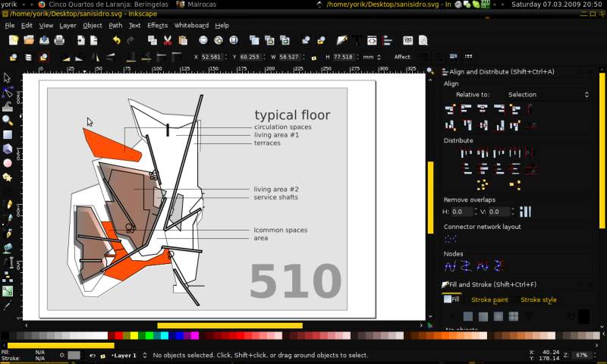Switch to the Stroke paint tab

click(489, 300)
